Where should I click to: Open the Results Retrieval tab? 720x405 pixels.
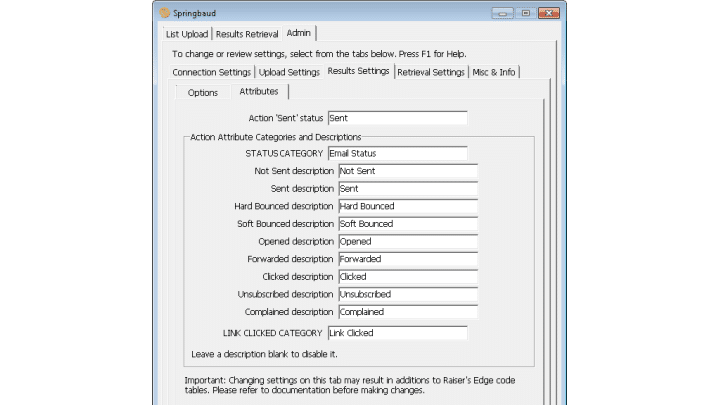247,34
